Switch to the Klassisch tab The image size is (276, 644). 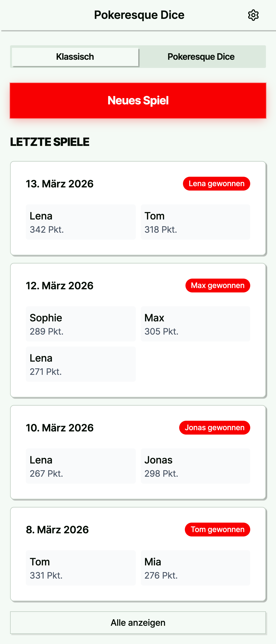click(x=75, y=57)
